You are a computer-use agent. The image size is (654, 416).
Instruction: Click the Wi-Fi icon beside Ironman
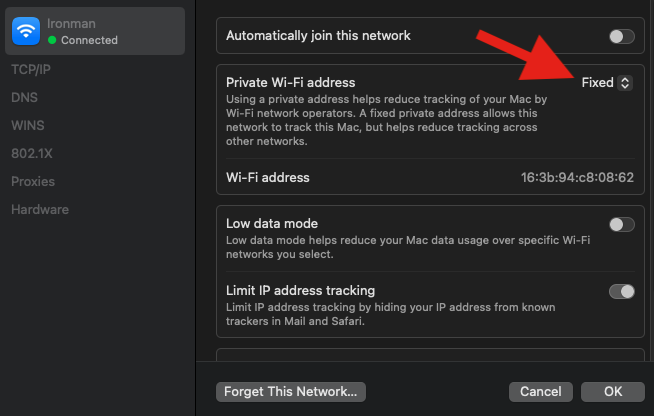click(x=25, y=31)
